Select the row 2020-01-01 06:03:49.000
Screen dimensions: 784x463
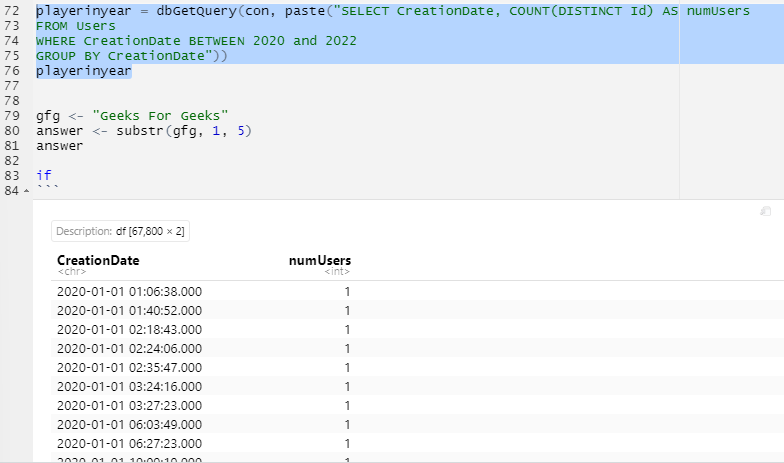tap(418, 424)
